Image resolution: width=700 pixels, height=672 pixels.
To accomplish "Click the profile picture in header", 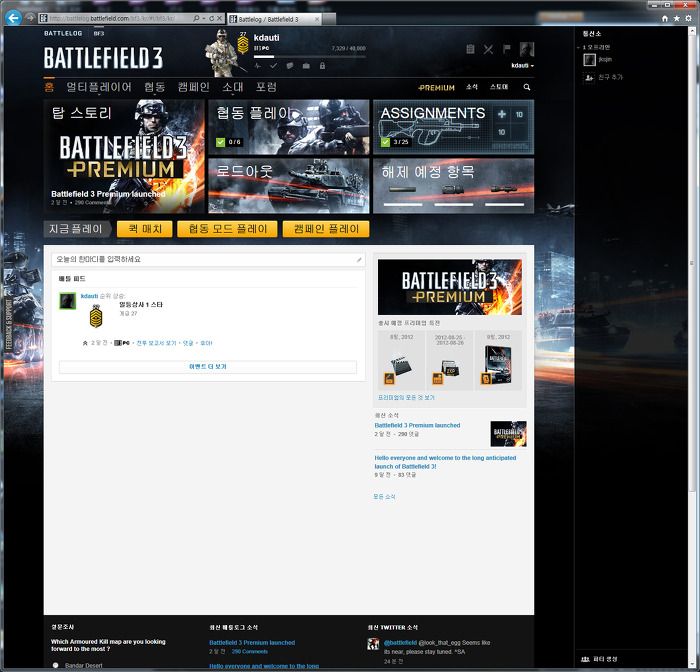I will [x=527, y=49].
